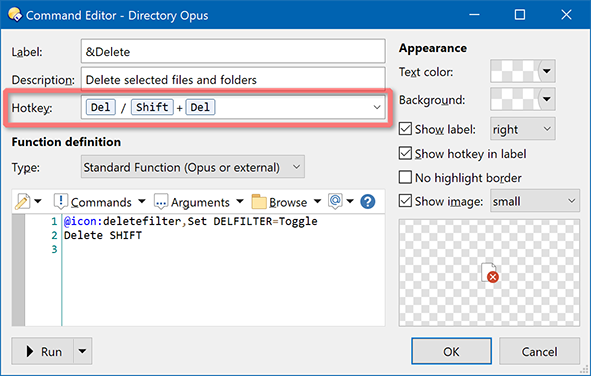Screen dimensions: 591x376
Task: Click the Commands exclamation bubble icon
Action: [61, 201]
